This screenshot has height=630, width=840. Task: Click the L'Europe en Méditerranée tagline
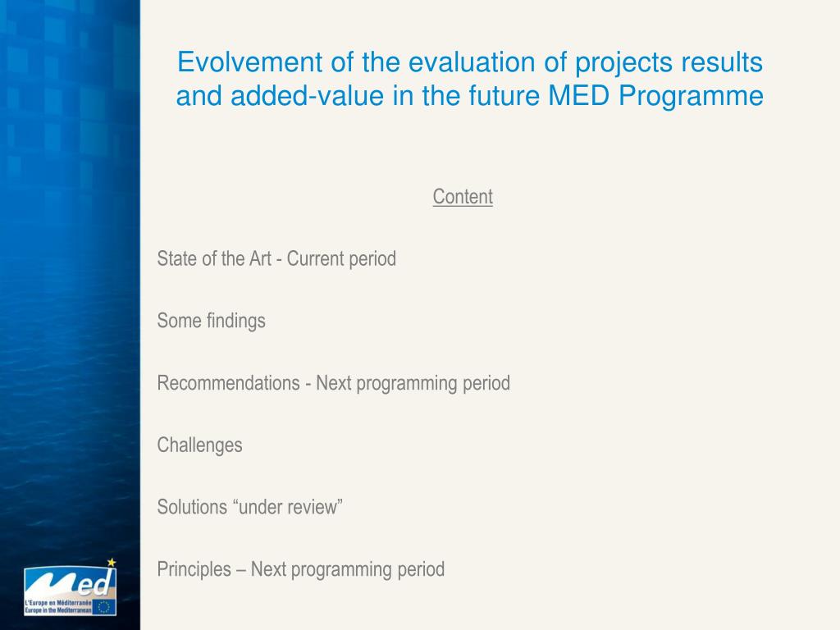58,603
